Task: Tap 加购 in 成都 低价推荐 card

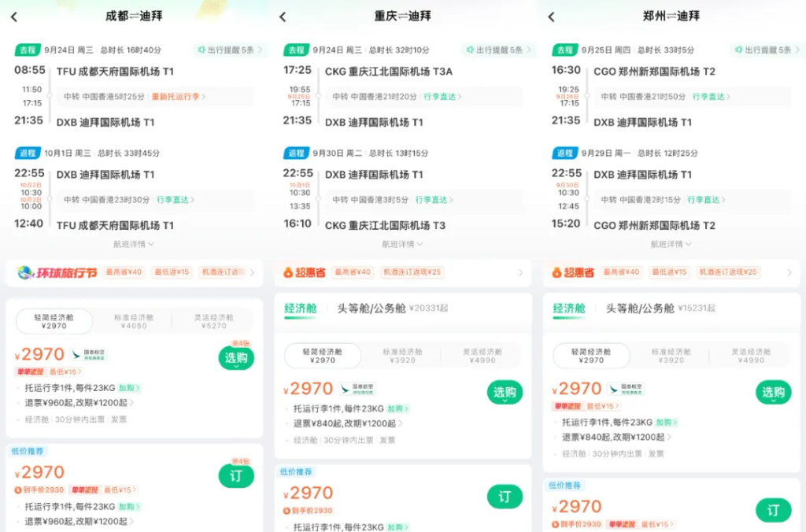Action: pyautogui.click(x=129, y=507)
